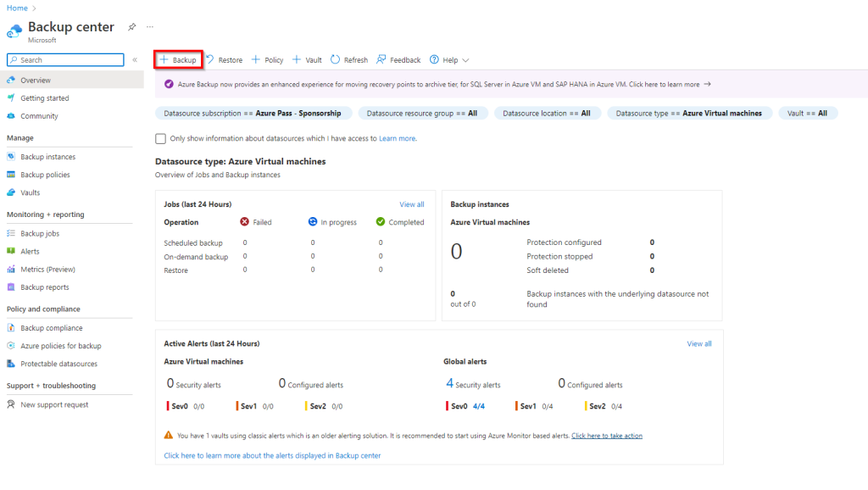Screen dimensions: 868x490
Task: Click the Global alerts Sev0 4/4 value
Action: click(479, 406)
